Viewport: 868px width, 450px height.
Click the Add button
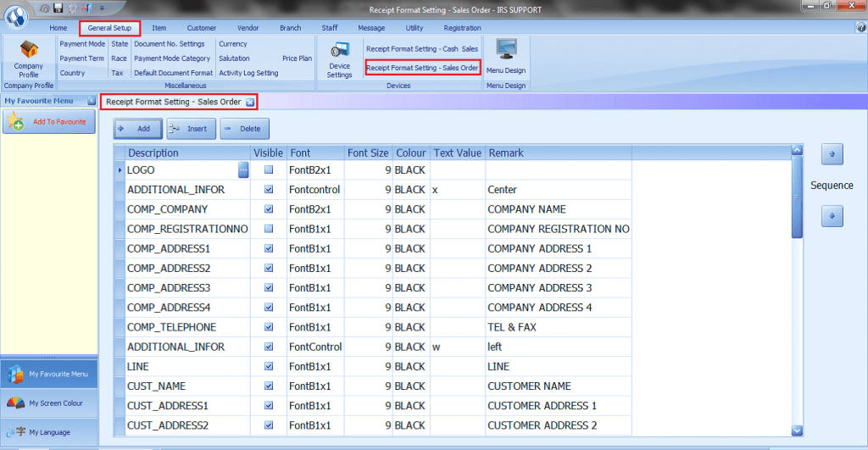138,129
